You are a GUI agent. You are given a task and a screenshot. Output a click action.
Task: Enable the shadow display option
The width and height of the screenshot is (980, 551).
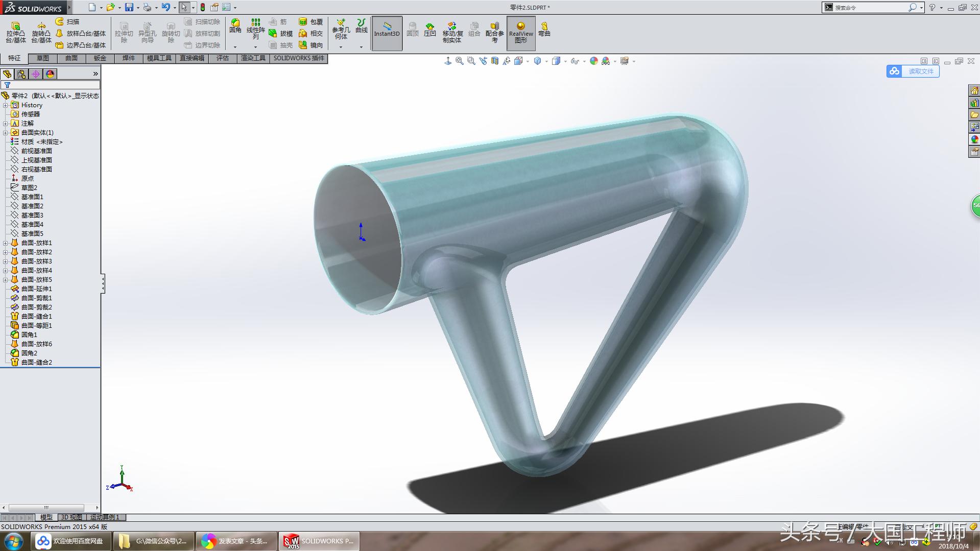coord(606,60)
